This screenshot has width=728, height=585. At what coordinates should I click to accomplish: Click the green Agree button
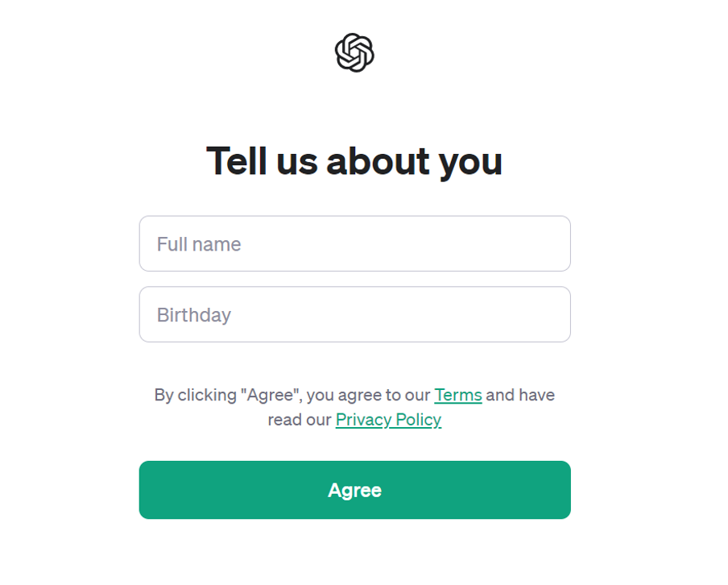tap(354, 490)
